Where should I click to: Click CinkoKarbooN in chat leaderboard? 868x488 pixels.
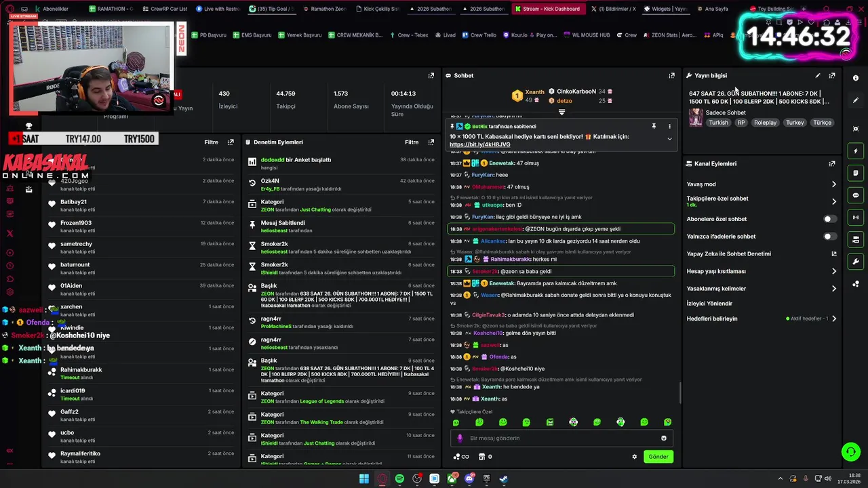(576, 91)
